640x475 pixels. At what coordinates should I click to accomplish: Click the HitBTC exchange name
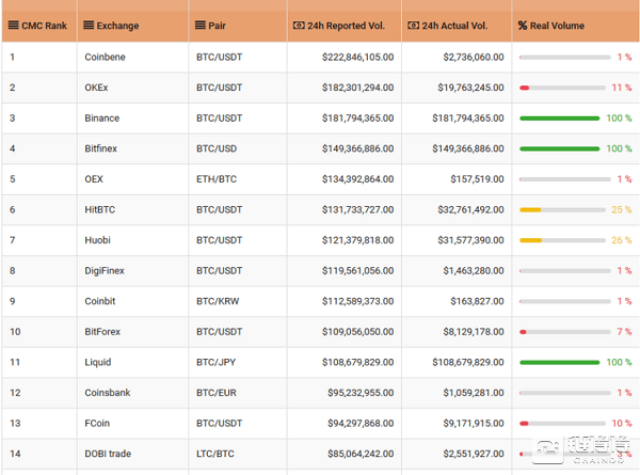[x=101, y=210]
